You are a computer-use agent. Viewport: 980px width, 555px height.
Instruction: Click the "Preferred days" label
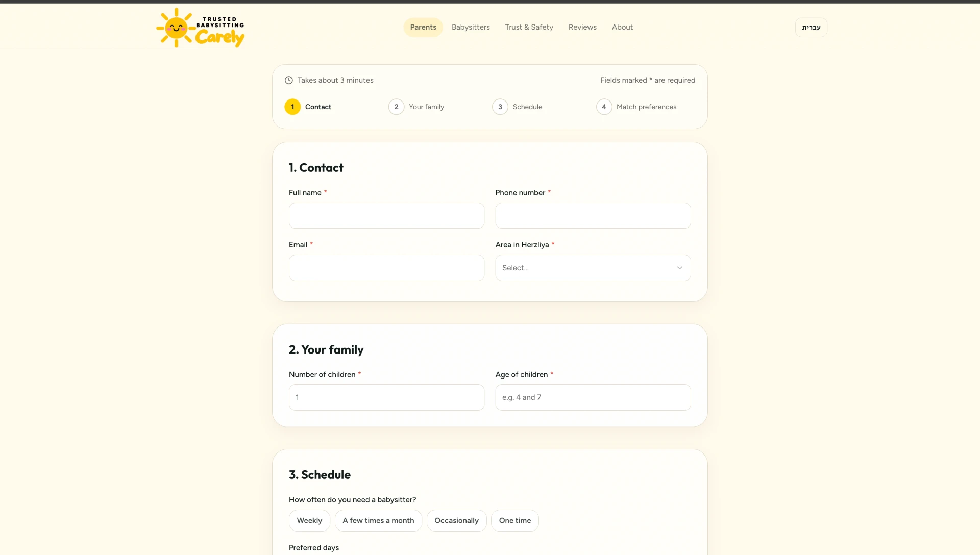point(314,548)
